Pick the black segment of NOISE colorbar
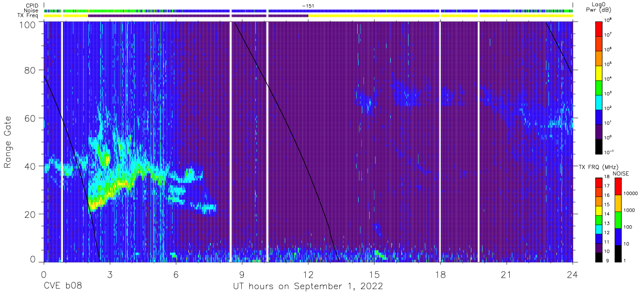The height and width of the screenshot is (297, 644). point(617,253)
